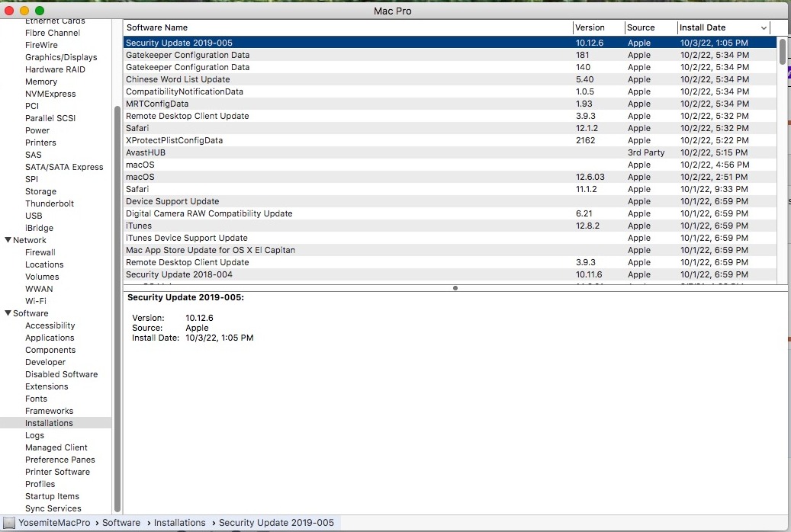Select Mac App Store Update for El Capitan
The width and height of the screenshot is (791, 532).
point(450,250)
